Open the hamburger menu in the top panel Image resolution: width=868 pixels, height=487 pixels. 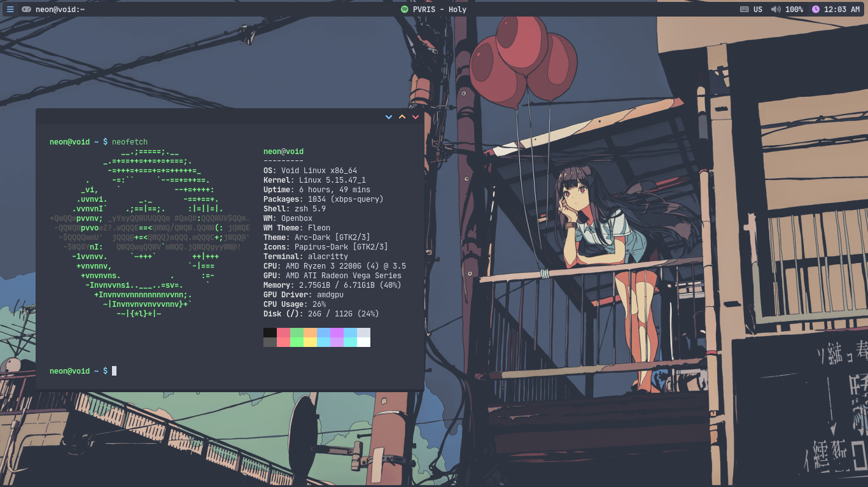click(10, 10)
